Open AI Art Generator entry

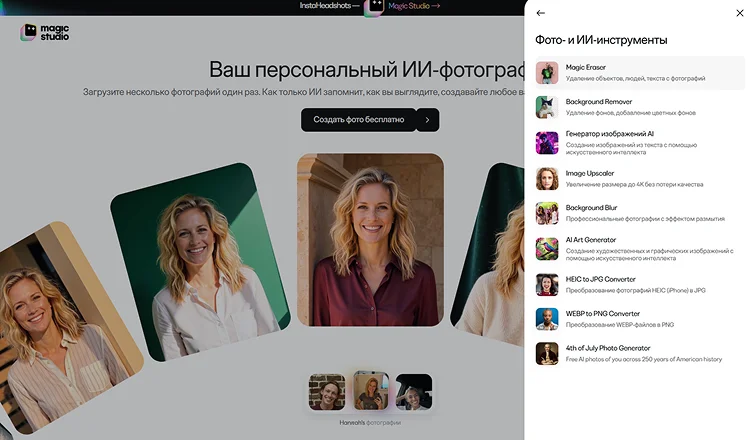639,249
